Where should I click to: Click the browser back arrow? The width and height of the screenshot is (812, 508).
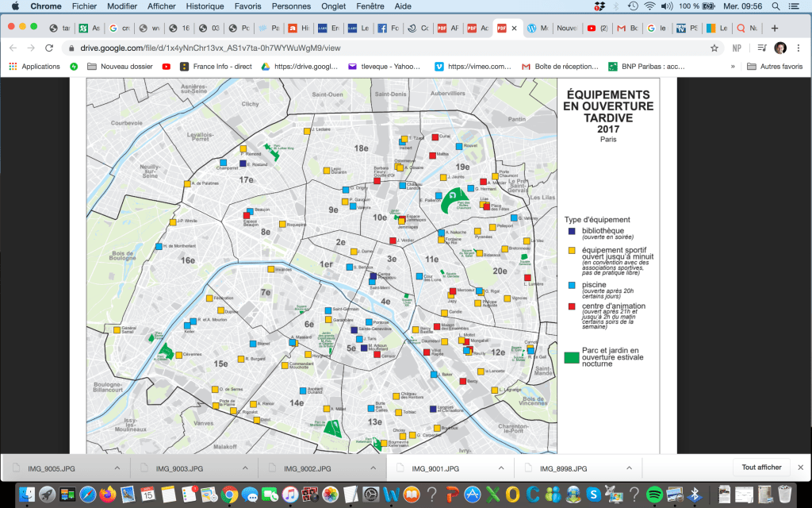click(13, 48)
